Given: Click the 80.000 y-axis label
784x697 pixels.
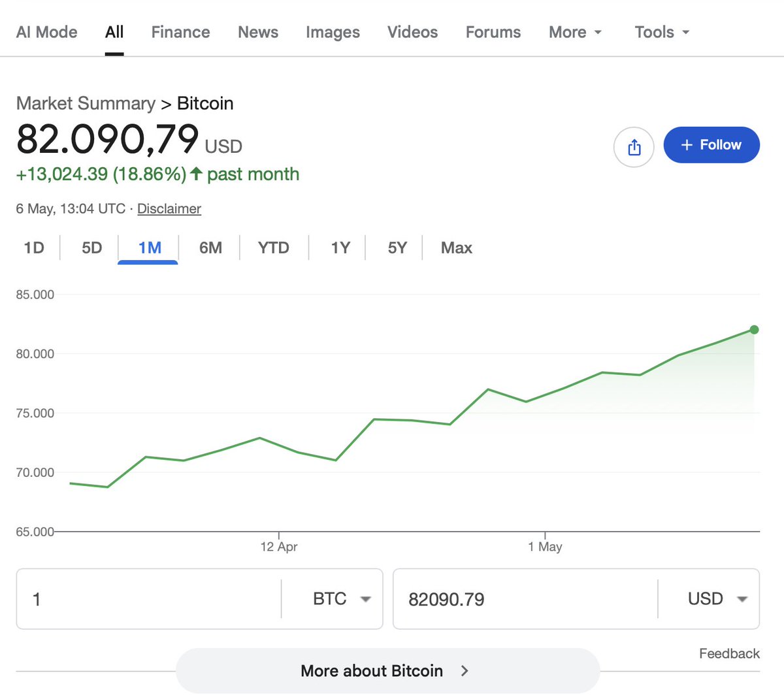Looking at the screenshot, I should 35,354.
